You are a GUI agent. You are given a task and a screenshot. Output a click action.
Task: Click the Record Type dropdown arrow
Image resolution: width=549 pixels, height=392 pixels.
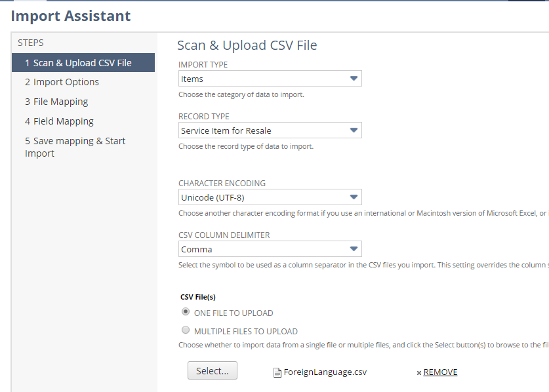click(x=354, y=130)
